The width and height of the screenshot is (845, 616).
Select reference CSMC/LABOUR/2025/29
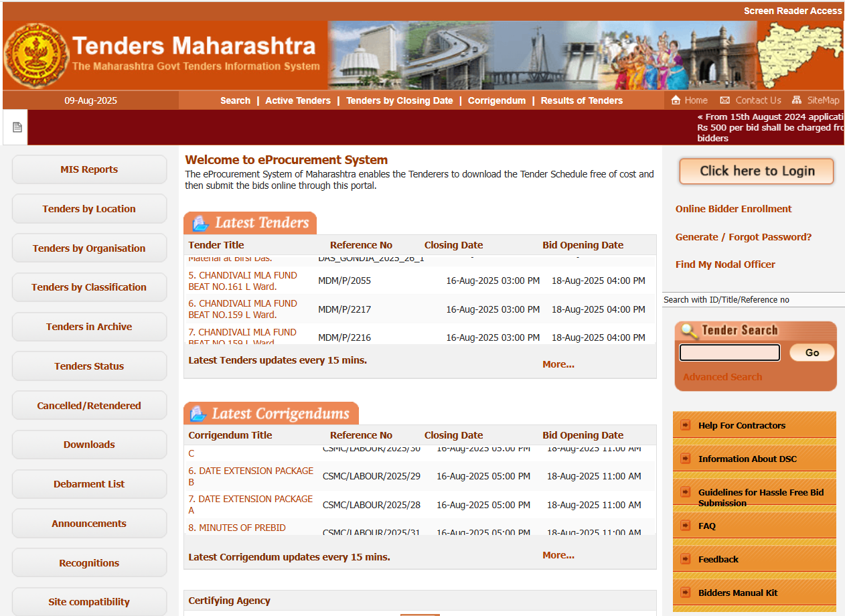372,476
